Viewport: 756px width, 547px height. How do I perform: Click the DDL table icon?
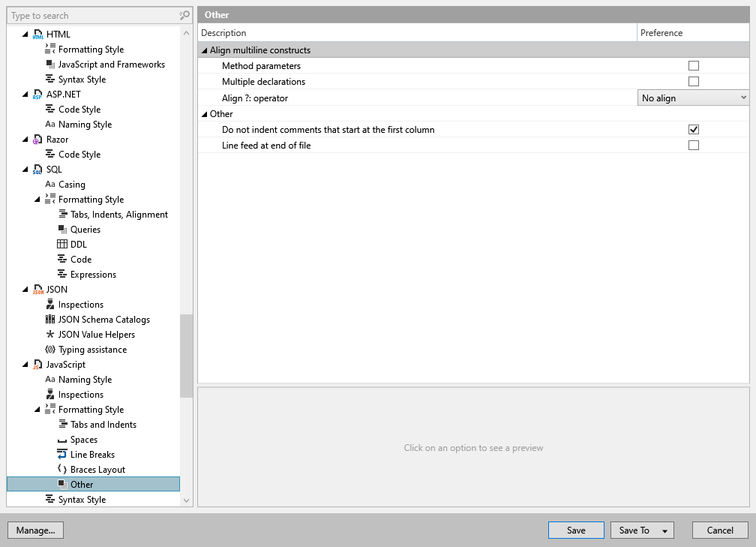[62, 245]
